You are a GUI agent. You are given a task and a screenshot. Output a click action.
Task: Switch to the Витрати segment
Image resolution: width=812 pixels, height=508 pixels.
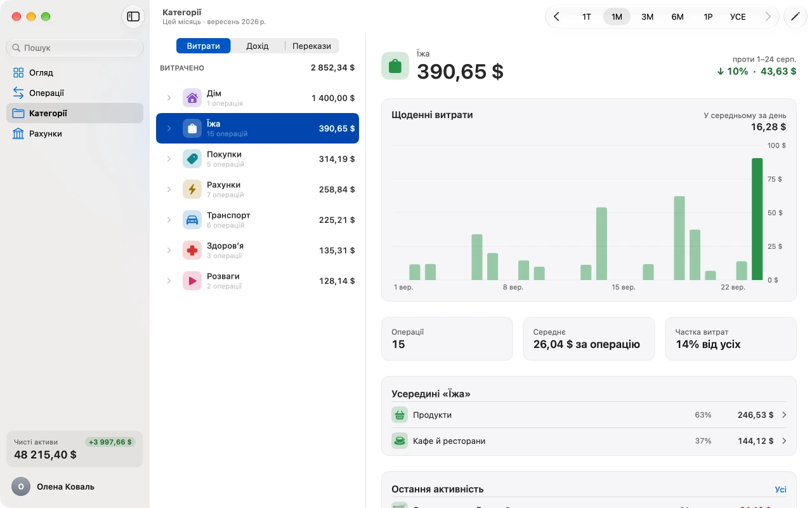[x=204, y=46]
